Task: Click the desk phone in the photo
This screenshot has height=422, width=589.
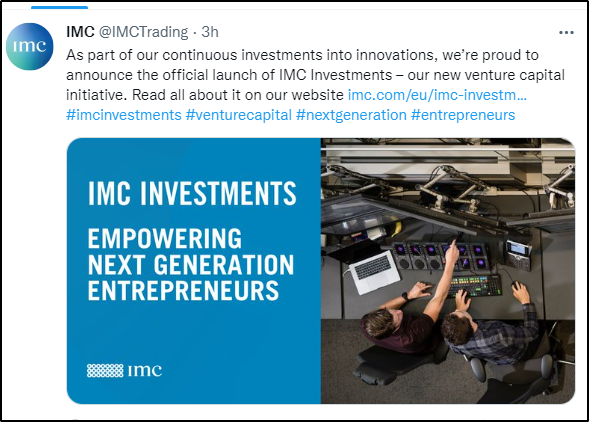Action: coord(518,254)
